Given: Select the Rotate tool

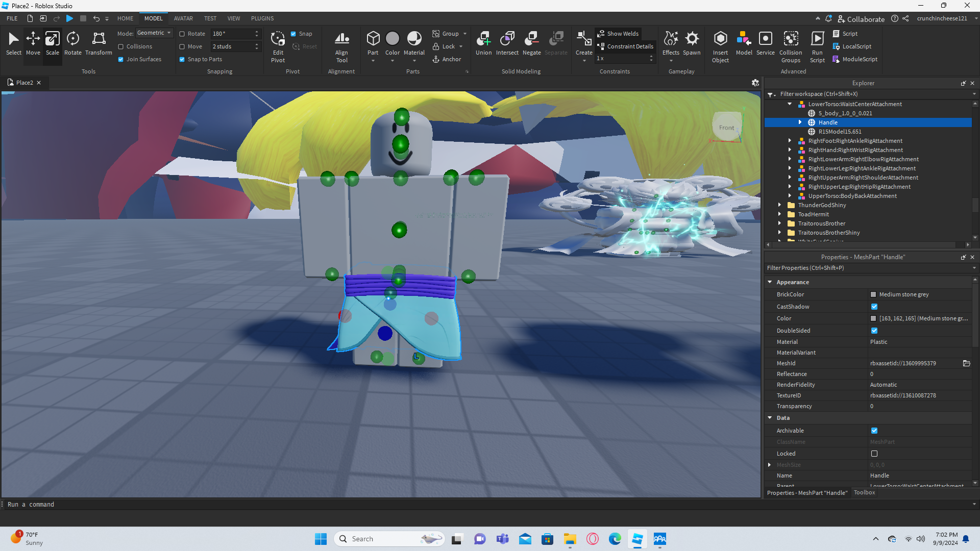Looking at the screenshot, I should pyautogui.click(x=72, y=43).
